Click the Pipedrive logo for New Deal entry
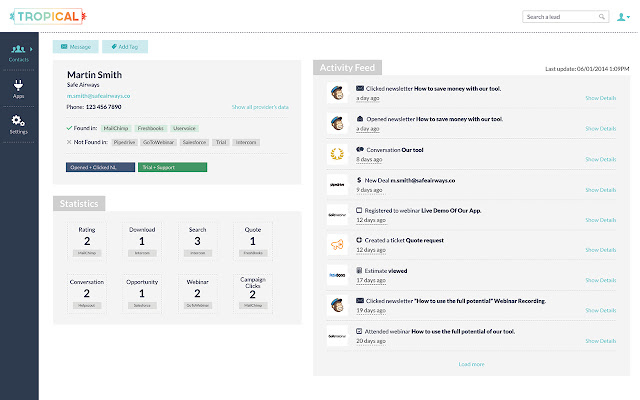This screenshot has width=640, height=400. (337, 184)
